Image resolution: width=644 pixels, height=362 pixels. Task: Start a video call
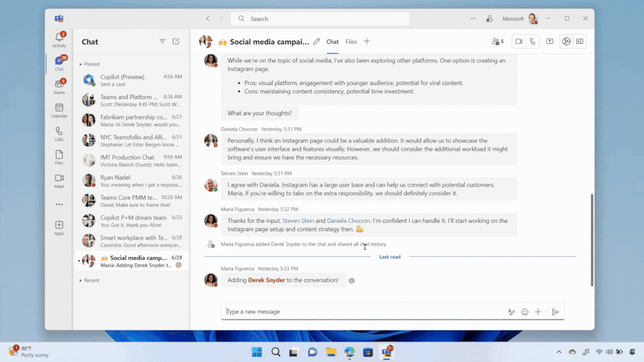(x=519, y=41)
